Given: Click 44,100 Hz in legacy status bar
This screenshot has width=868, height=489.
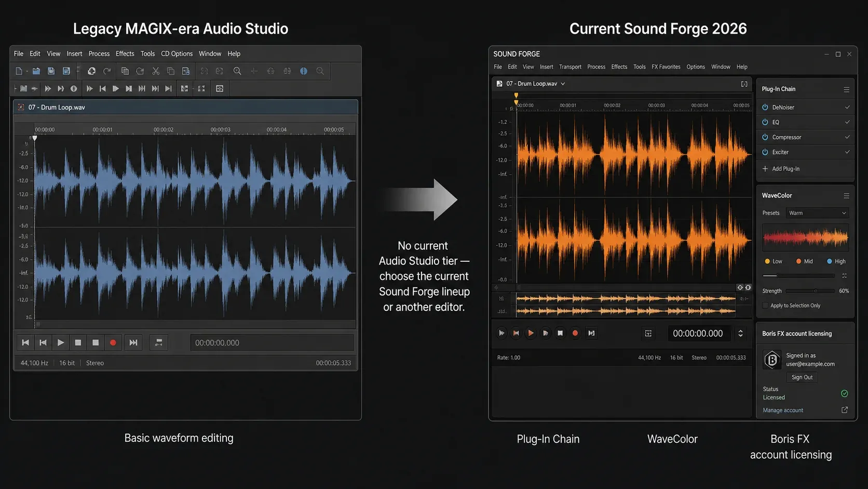Looking at the screenshot, I should click(34, 363).
